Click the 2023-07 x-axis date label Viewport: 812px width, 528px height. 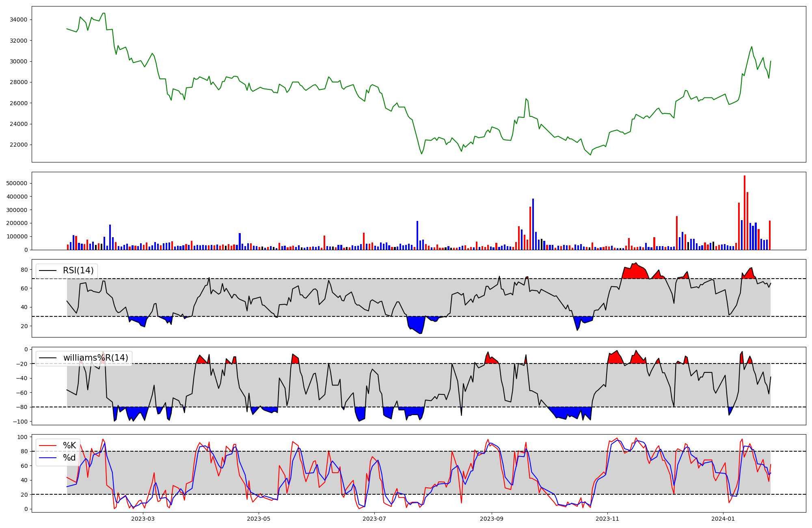(374, 519)
